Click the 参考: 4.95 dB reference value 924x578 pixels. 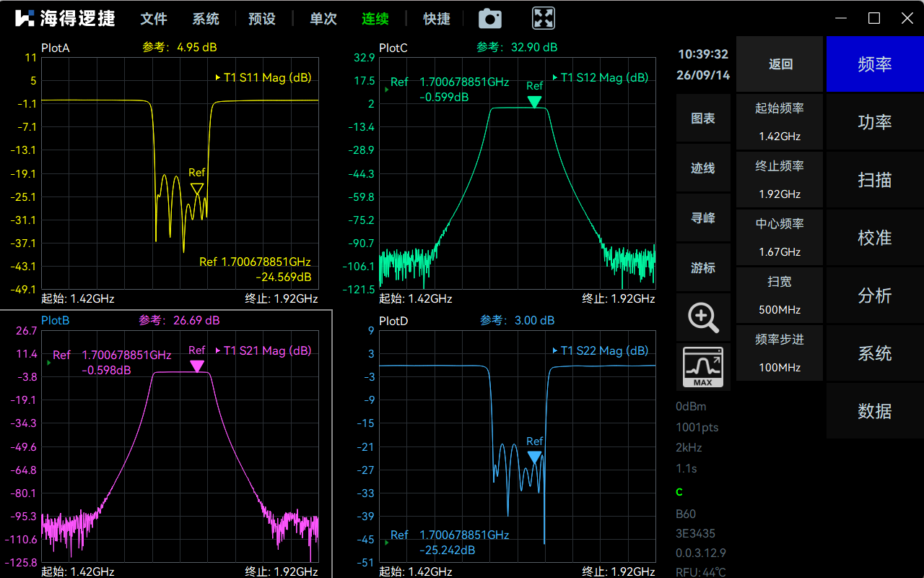(180, 48)
